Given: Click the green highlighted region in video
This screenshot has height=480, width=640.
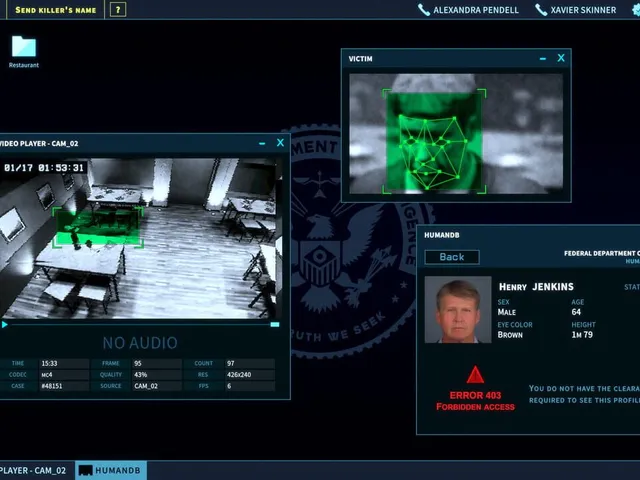Looking at the screenshot, I should [98, 227].
